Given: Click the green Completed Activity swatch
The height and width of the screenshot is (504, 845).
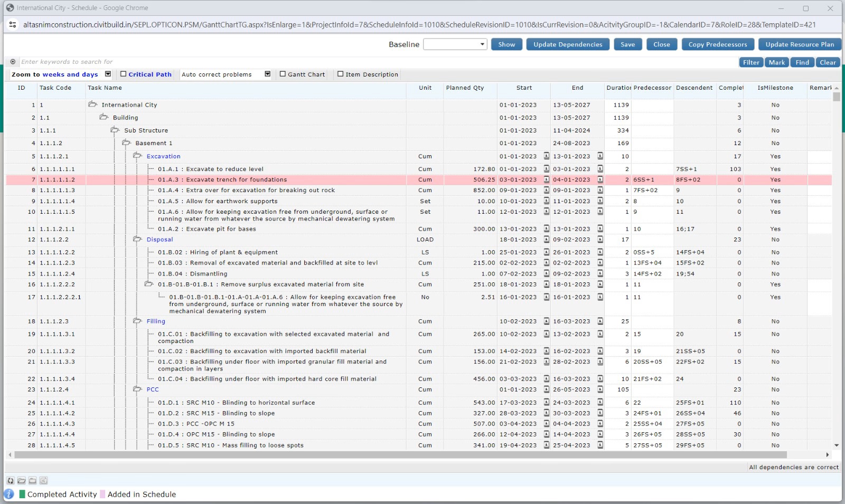Looking at the screenshot, I should 22,495.
